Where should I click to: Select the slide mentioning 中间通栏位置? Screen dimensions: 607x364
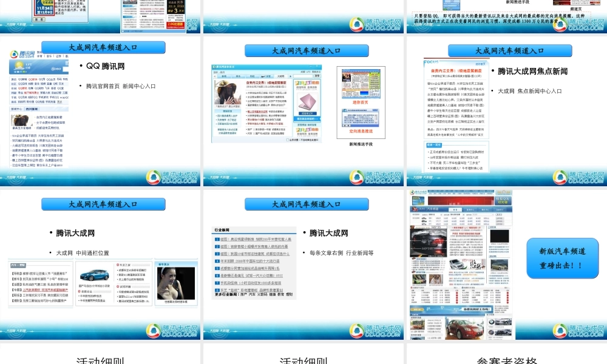[100, 265]
